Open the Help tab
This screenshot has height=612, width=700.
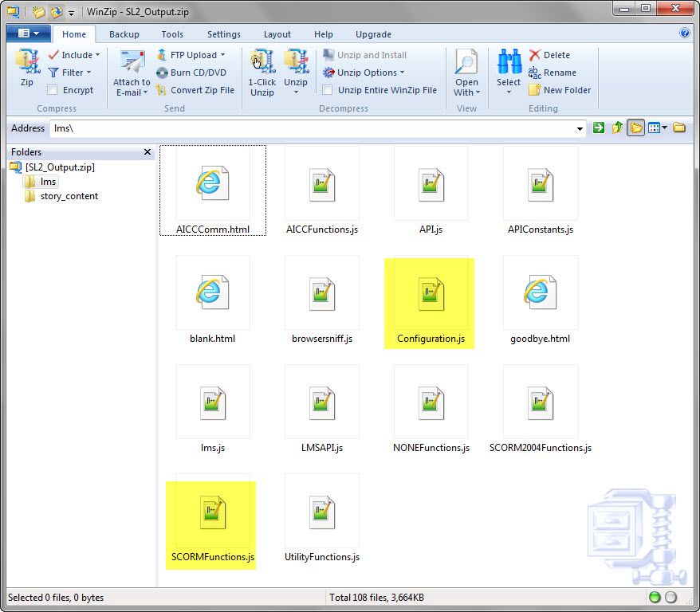(323, 34)
